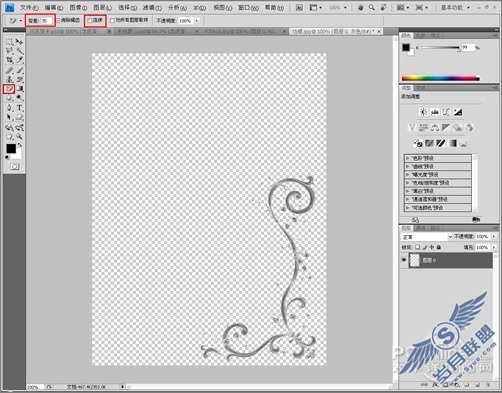Toggle Quick Mask mode at toolbox bottom

tap(14, 166)
